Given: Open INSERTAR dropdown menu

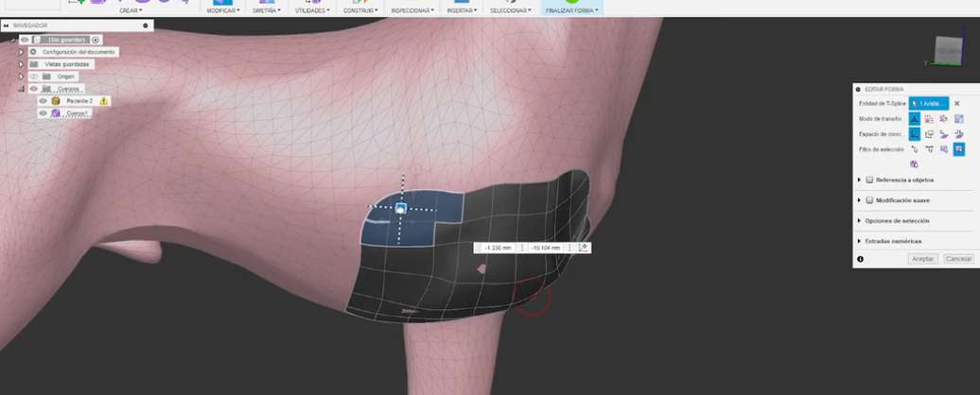Looking at the screenshot, I should pos(462,10).
